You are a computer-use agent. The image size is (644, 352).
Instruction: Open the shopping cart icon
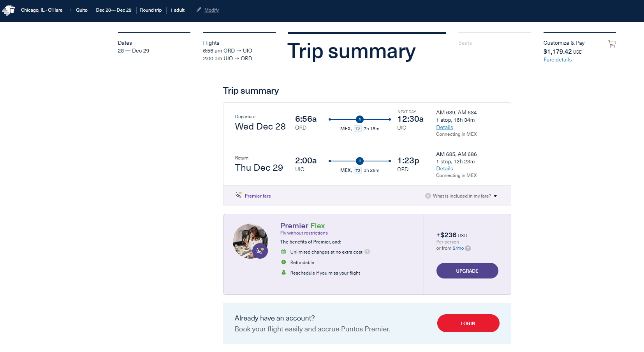612,44
